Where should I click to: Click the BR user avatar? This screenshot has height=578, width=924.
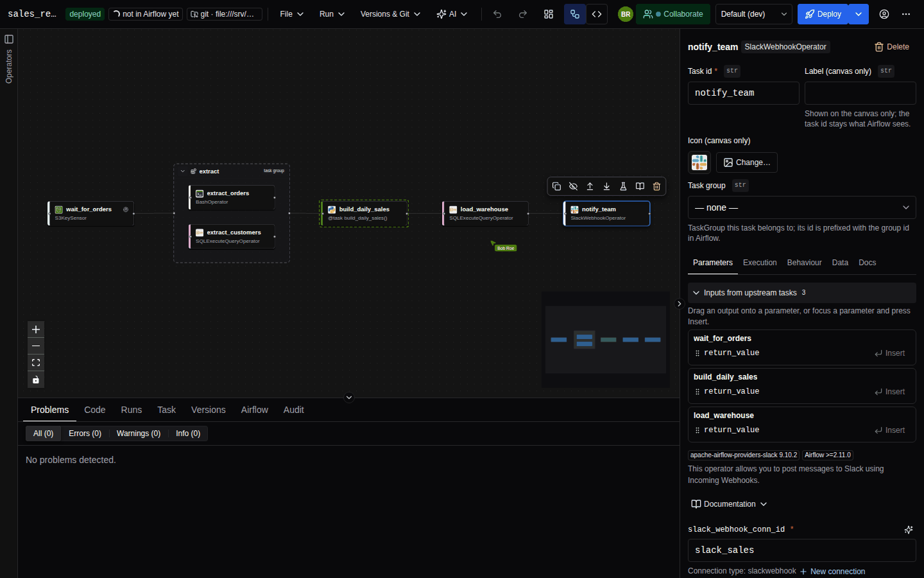(626, 14)
